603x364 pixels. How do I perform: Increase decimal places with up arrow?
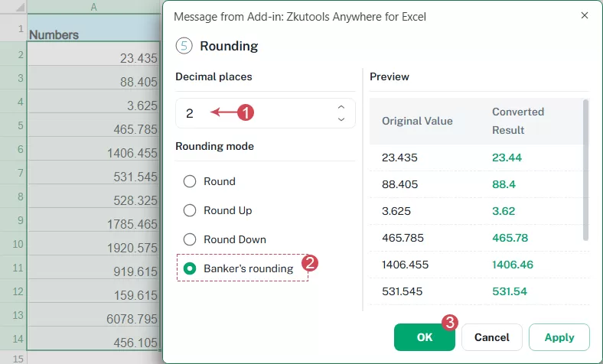(341, 107)
